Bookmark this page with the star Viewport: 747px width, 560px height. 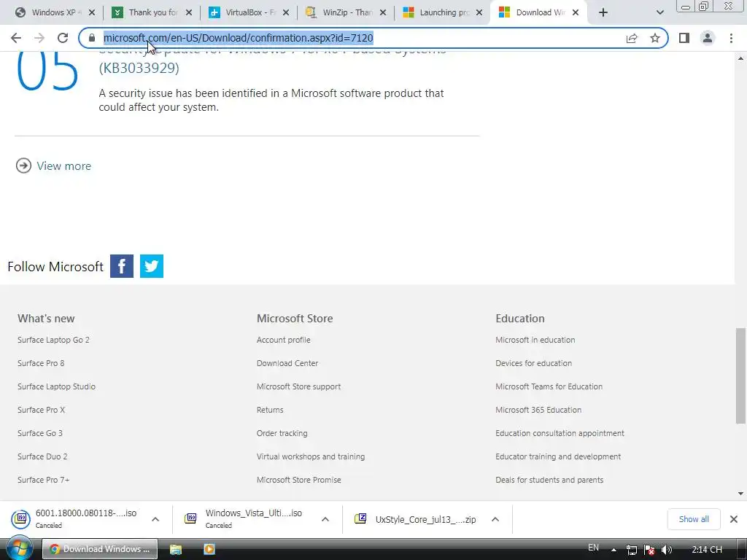point(655,38)
